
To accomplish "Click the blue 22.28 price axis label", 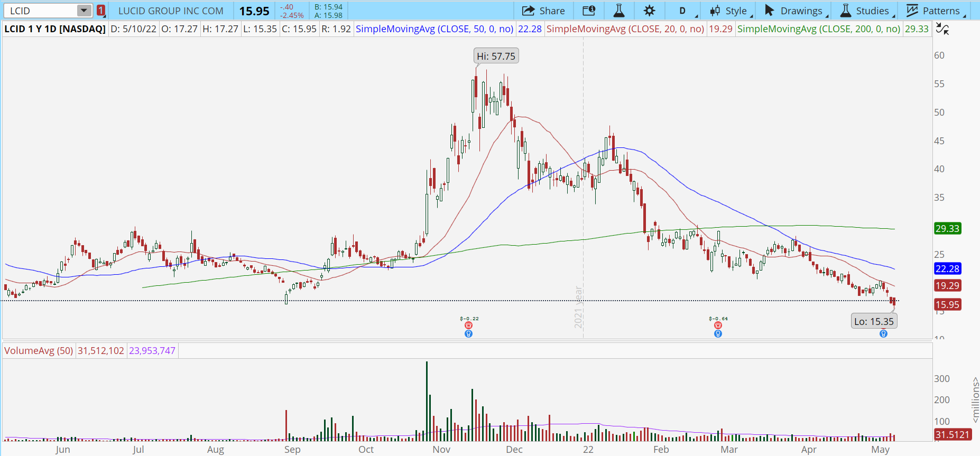I will pos(947,269).
